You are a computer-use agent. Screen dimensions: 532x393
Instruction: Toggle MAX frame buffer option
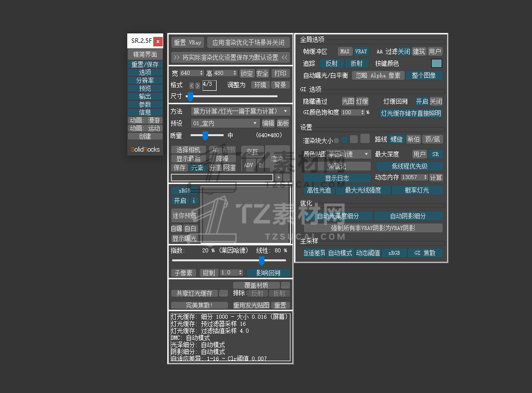coord(345,51)
